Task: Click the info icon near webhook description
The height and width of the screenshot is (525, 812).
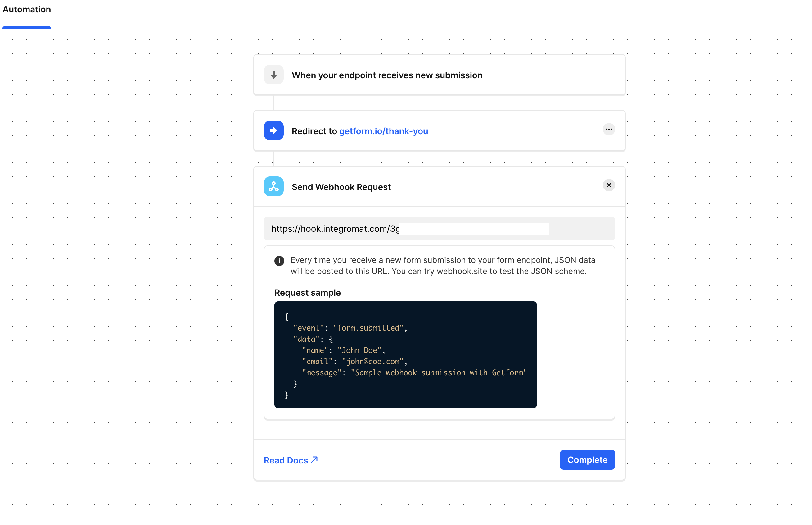Action: click(279, 261)
